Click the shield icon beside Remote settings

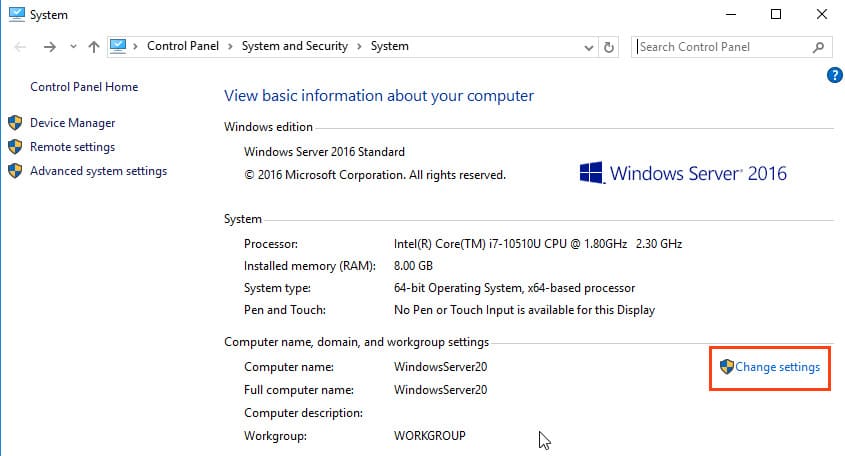click(x=15, y=147)
